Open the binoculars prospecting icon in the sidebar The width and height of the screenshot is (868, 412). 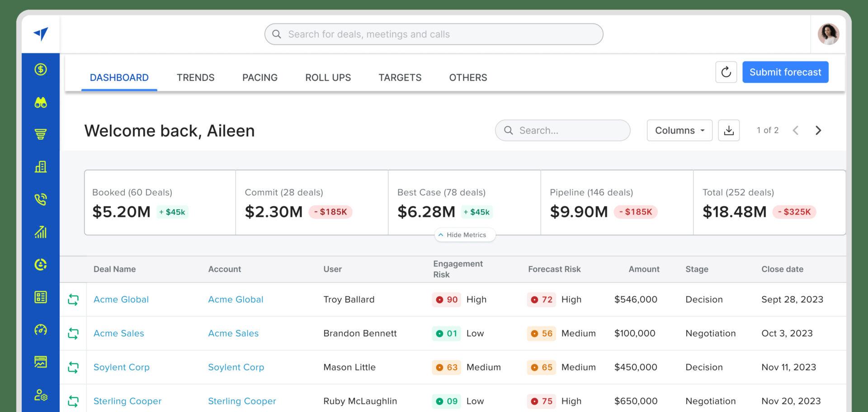tap(40, 103)
